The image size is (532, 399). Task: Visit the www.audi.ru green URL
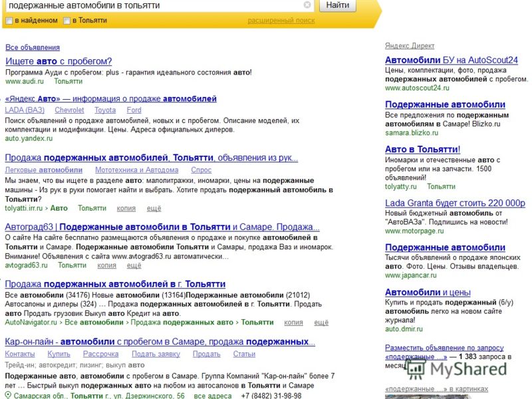point(25,81)
